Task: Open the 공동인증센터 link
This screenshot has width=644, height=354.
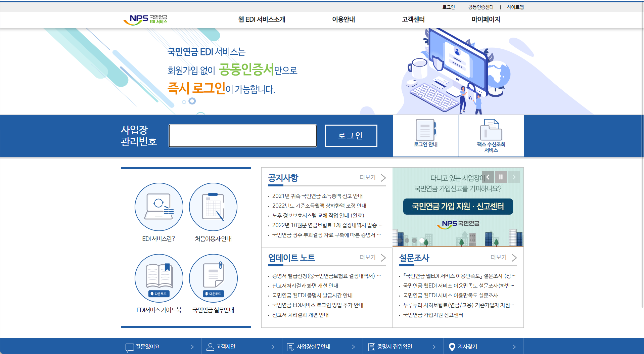Action: click(481, 7)
